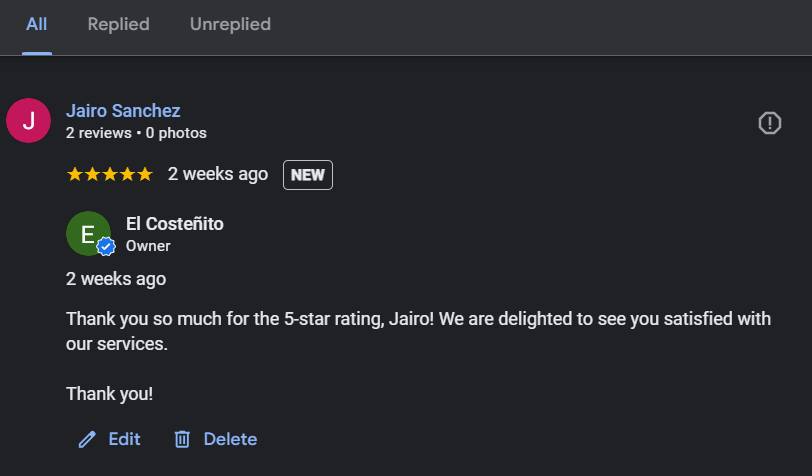
Task: Click the NEW badge on the review
Action: (308, 175)
